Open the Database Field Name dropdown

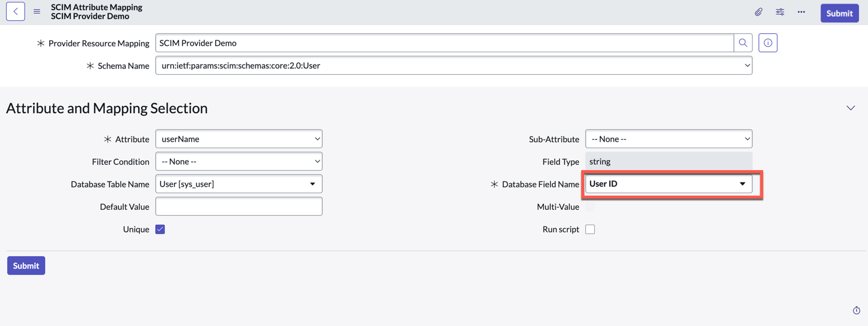pos(669,184)
